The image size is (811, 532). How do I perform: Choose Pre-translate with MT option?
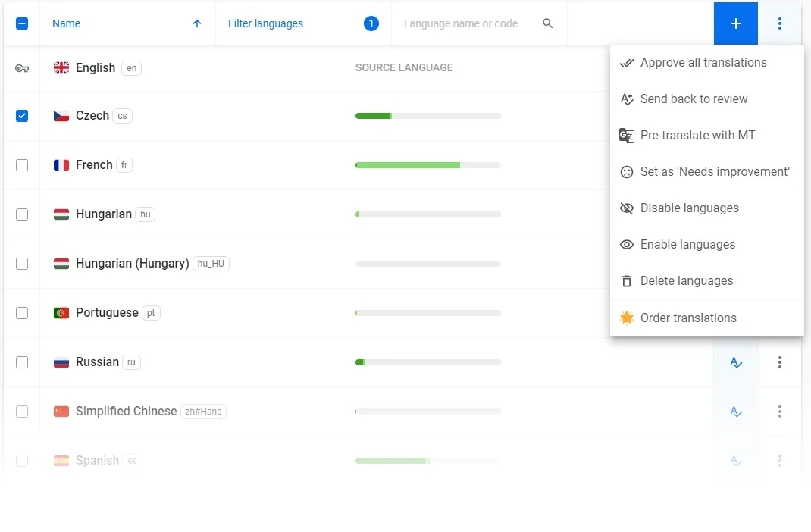pos(697,136)
